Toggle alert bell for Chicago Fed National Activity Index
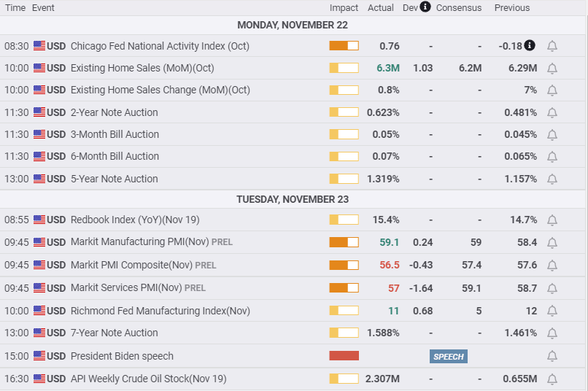 click(x=552, y=46)
